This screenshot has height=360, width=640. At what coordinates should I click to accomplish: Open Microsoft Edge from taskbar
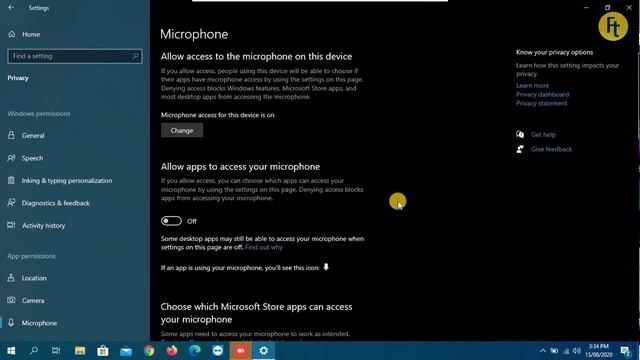pyautogui.click(x=195, y=351)
